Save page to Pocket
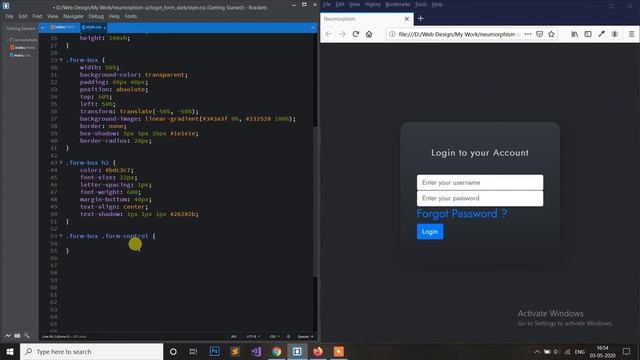Screen dimensions: 640x360 [x=540, y=34]
